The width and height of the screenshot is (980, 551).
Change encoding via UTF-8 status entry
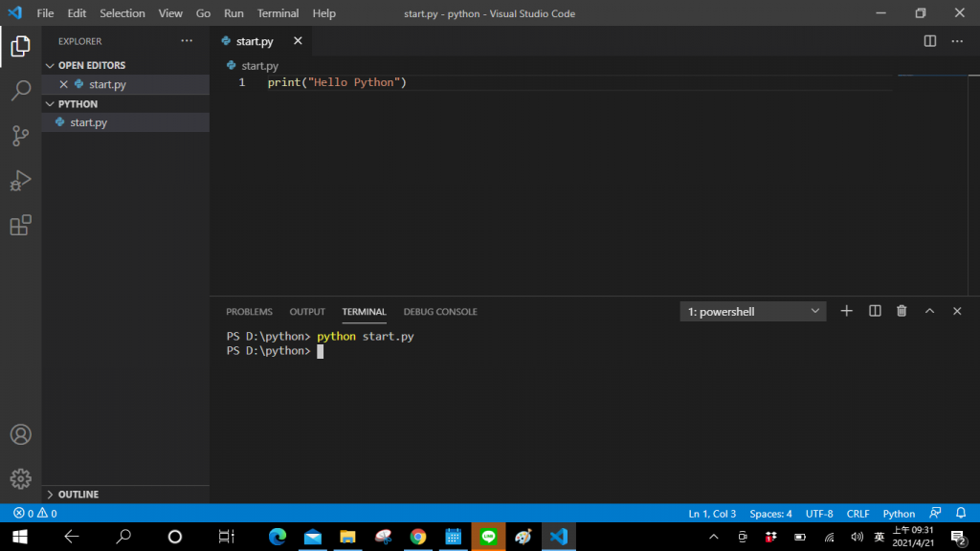pos(819,514)
